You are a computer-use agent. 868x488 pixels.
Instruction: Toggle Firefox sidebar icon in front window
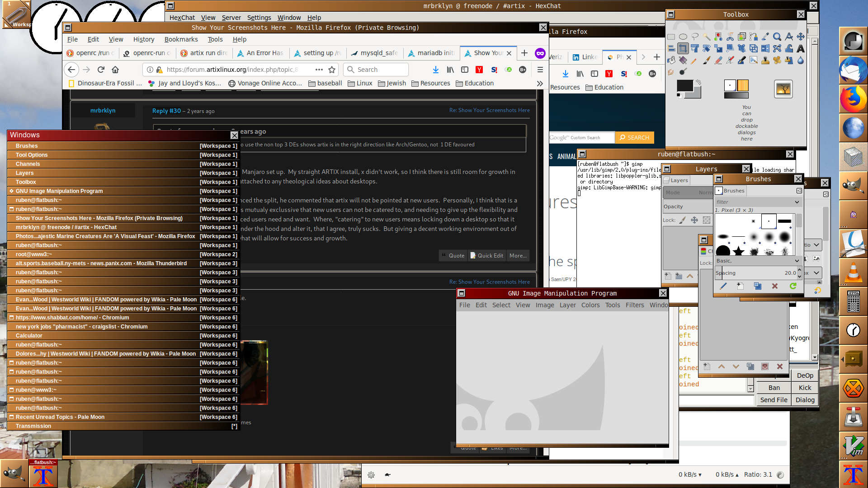465,70
